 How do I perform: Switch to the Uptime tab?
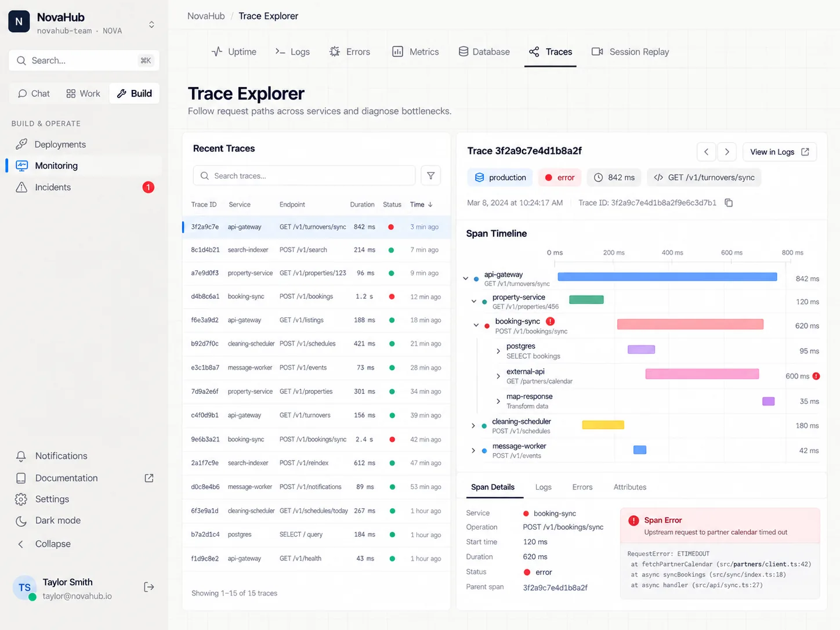coord(234,52)
